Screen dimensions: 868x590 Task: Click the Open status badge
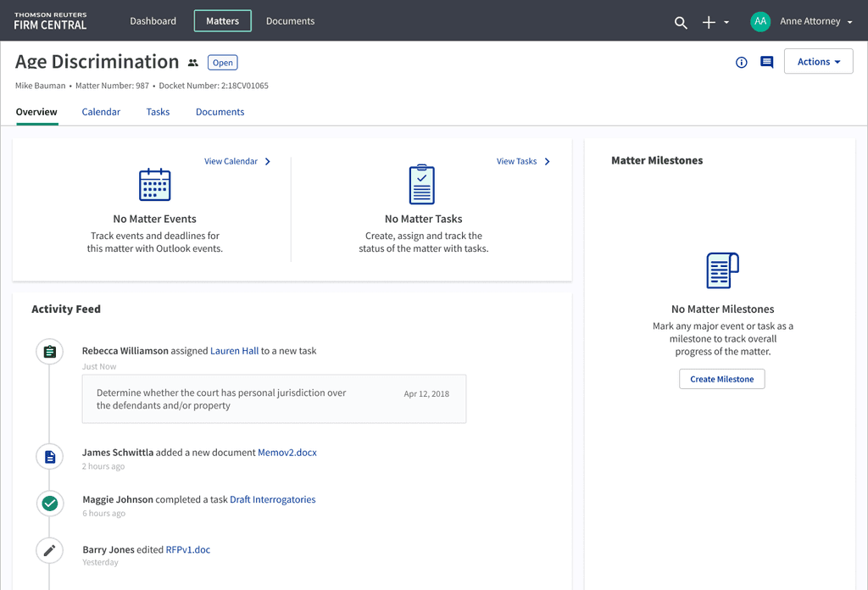pos(223,63)
